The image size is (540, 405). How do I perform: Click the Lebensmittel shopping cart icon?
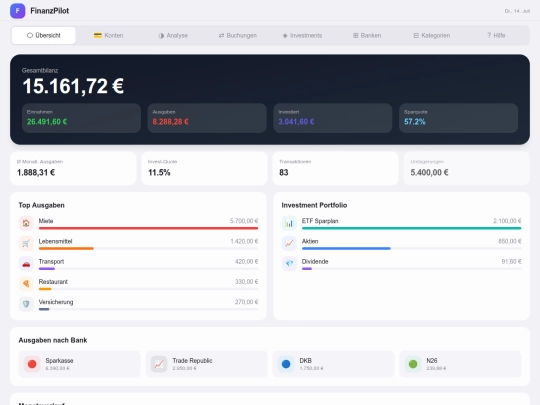click(26, 243)
